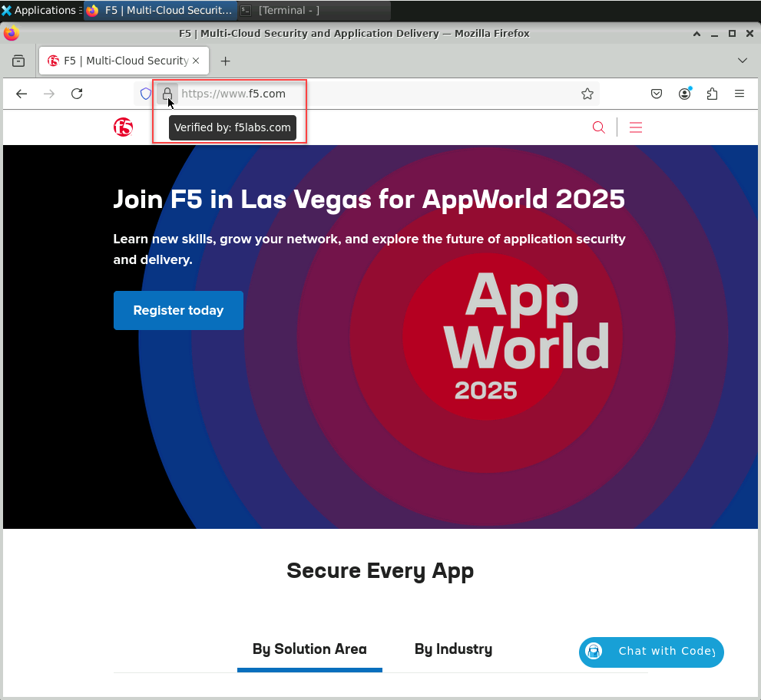Click the Register today button
Viewport: 761px width, 700px height.
pos(178,310)
